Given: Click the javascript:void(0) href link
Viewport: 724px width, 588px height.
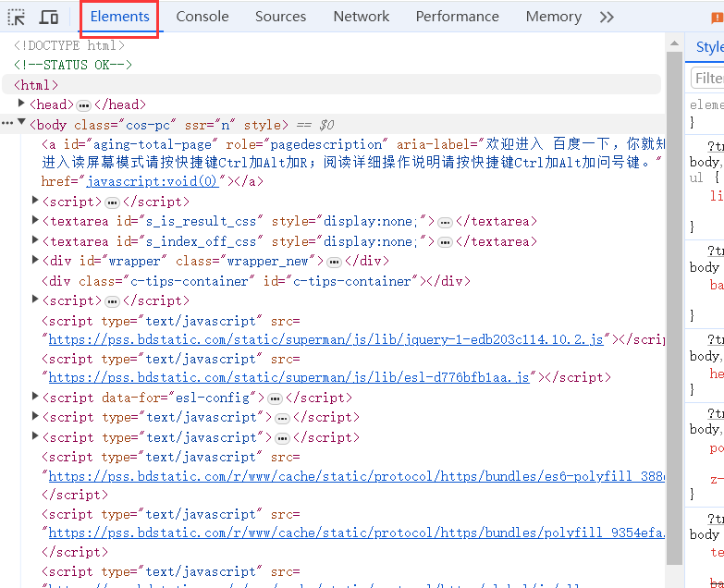Looking at the screenshot, I should tap(152, 181).
